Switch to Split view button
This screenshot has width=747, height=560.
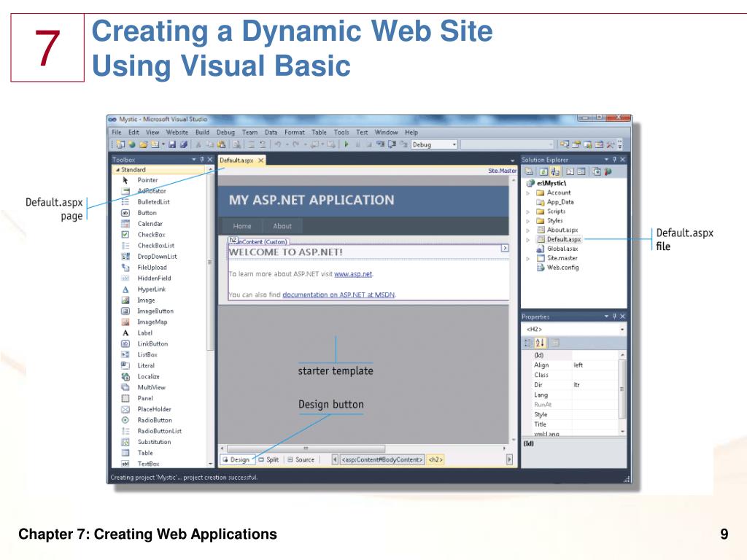268,459
